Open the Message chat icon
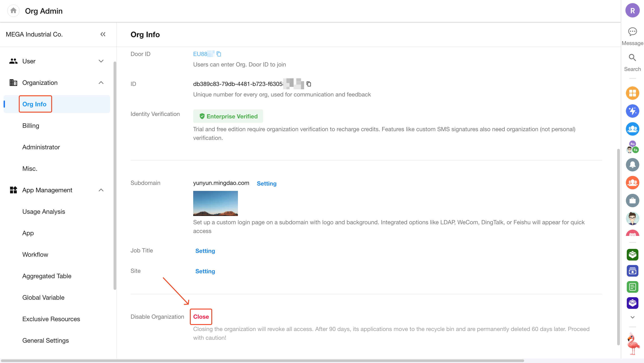Image resolution: width=644 pixels, height=363 pixels. tap(632, 32)
